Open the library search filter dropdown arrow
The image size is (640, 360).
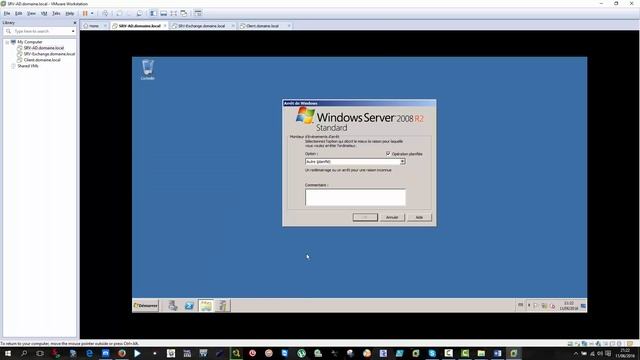coord(73,31)
